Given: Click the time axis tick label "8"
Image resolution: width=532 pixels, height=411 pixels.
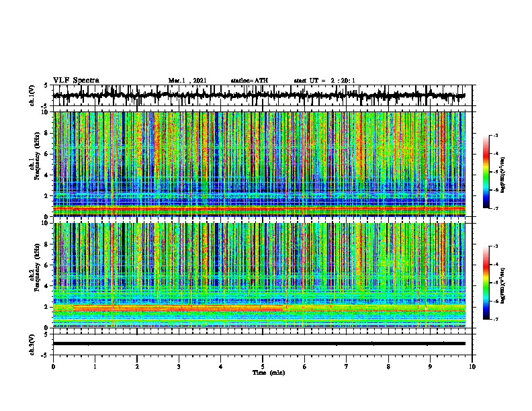Looking at the screenshot, I should point(388,367).
